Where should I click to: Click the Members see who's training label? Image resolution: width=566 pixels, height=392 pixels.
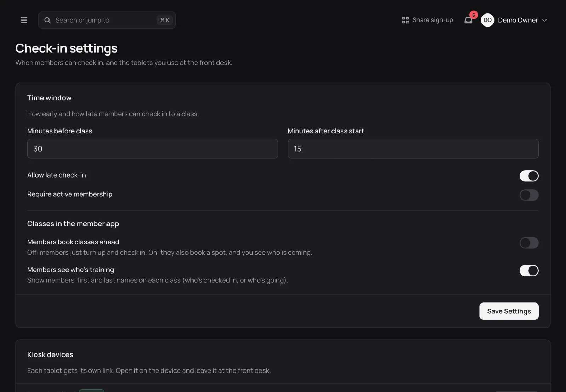click(70, 270)
